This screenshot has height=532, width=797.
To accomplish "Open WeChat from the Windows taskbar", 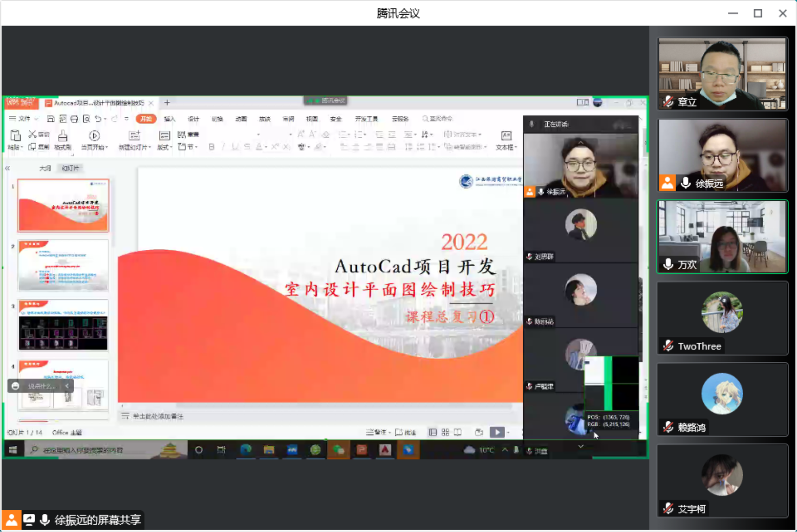I will point(338,450).
